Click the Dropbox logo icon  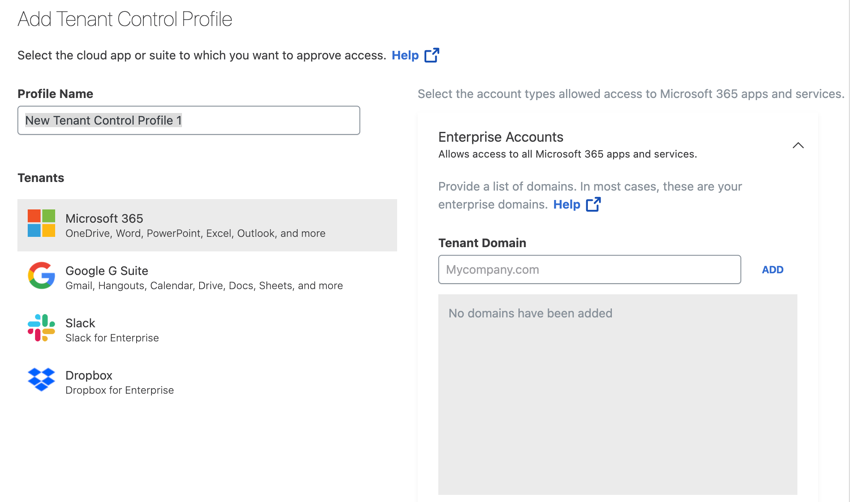pos(41,379)
